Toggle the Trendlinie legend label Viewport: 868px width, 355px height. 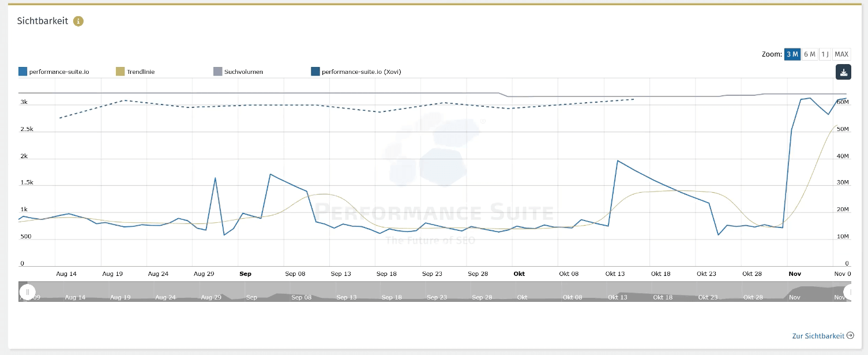[140, 72]
